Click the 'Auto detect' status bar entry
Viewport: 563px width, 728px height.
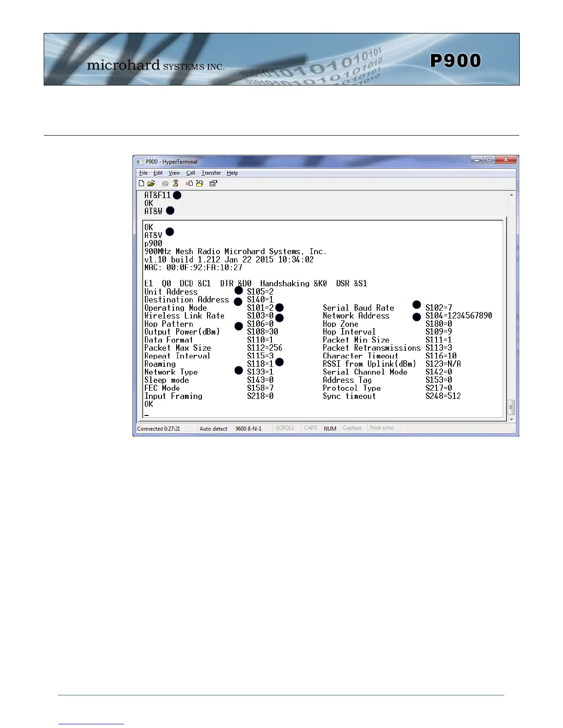click(x=213, y=429)
